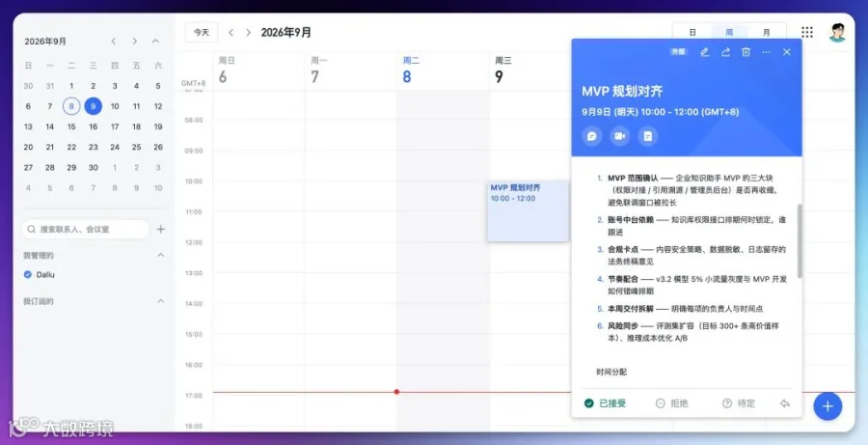Click the red current-time marker dot

tap(397, 392)
